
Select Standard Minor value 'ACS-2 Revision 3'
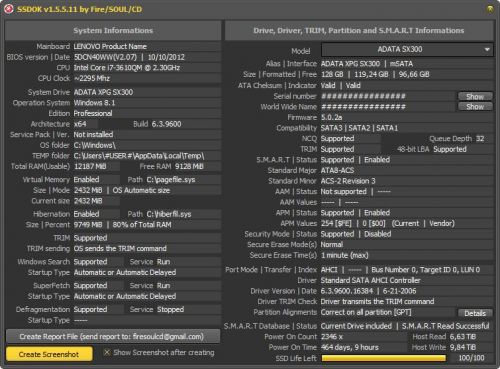tap(348, 181)
